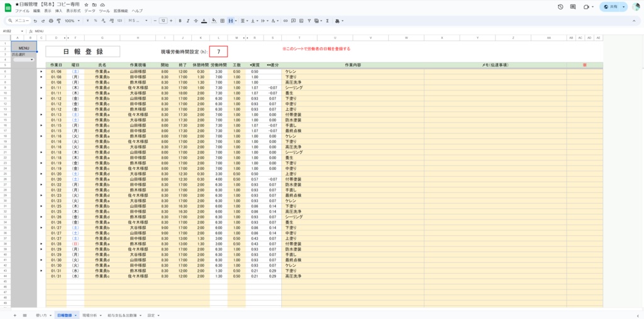Viewport: 644px width, 319px height.
Task: Open text wrapping dropdown
Action: pyautogui.click(x=265, y=21)
